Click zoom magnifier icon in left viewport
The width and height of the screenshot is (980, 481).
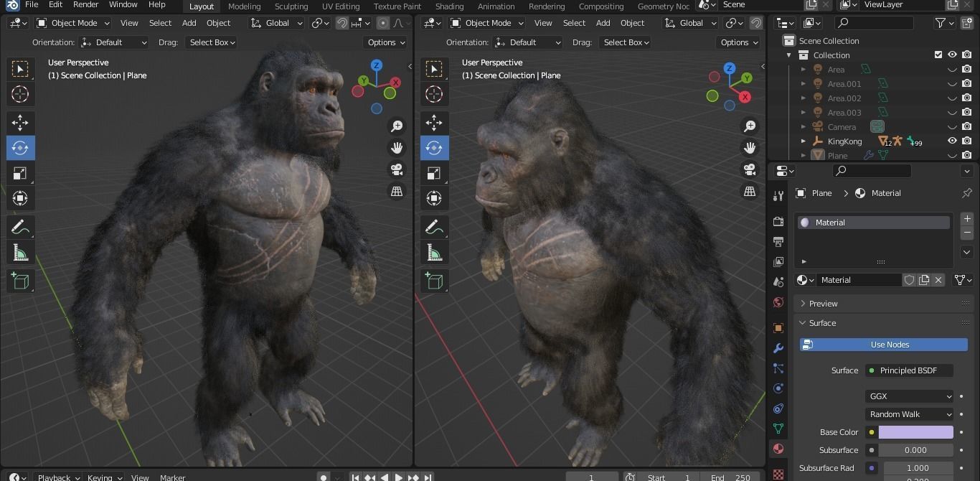pyautogui.click(x=397, y=126)
